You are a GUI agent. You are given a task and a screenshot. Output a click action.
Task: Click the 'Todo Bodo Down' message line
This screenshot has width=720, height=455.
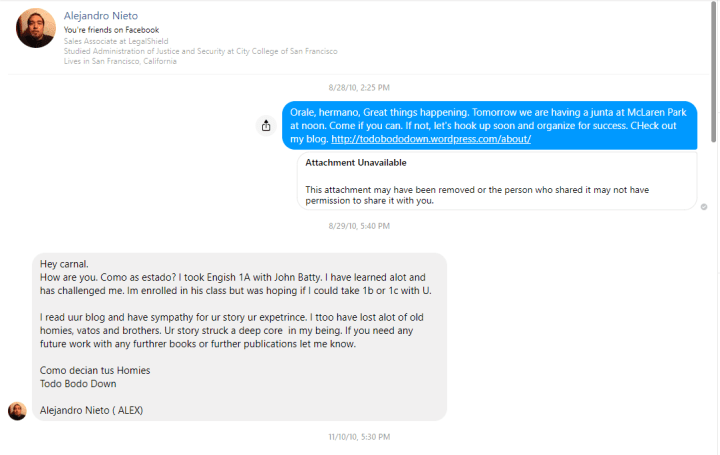(74, 382)
